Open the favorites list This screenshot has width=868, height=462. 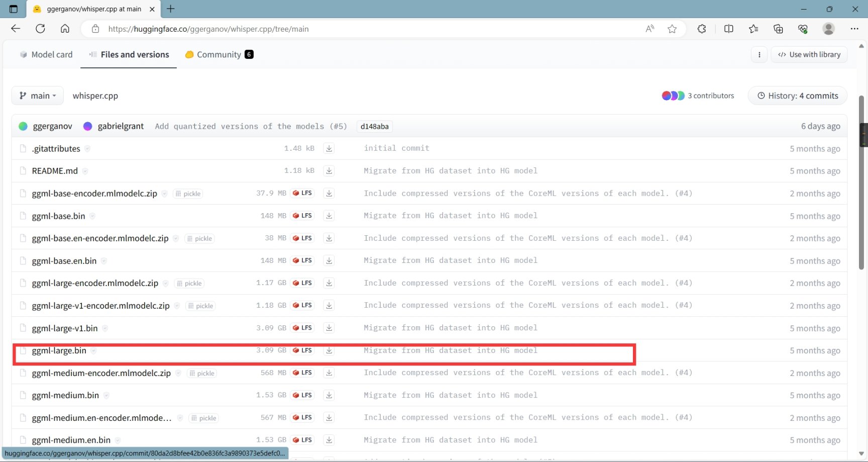point(753,29)
